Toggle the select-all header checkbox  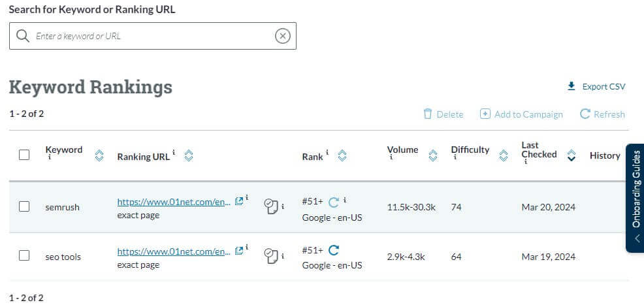[24, 155]
